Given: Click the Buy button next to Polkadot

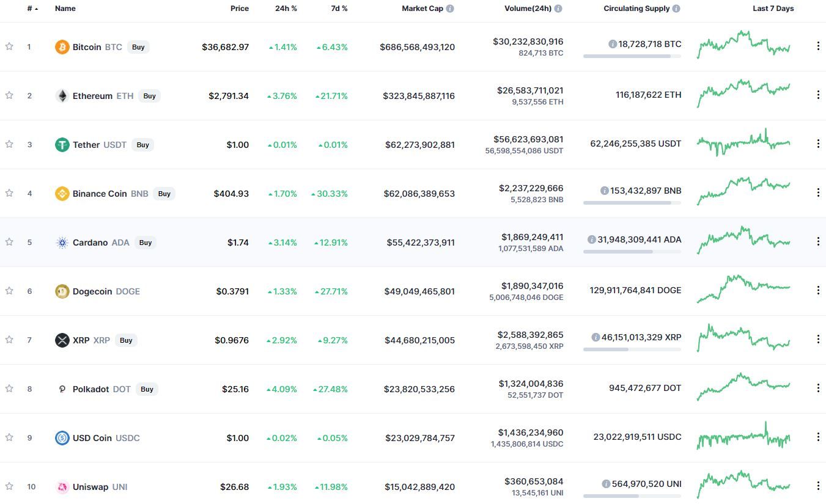Looking at the screenshot, I should 147,389.
